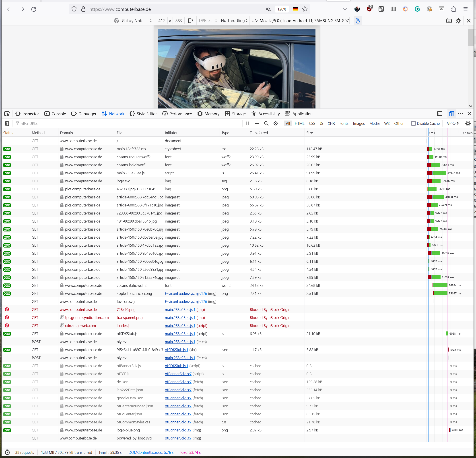Open request blocking via the blocked-circle icon

[275, 123]
